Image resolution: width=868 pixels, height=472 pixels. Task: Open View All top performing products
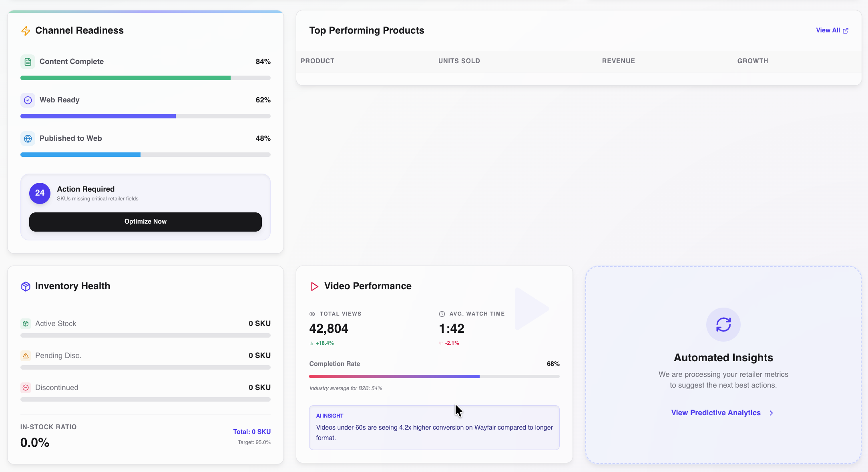pos(832,30)
